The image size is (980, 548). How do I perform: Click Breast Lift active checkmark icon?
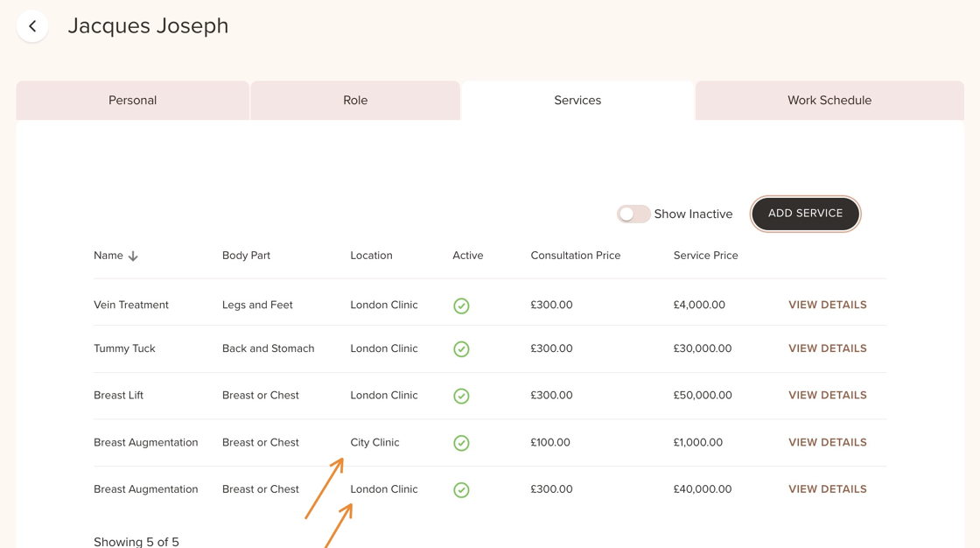461,396
